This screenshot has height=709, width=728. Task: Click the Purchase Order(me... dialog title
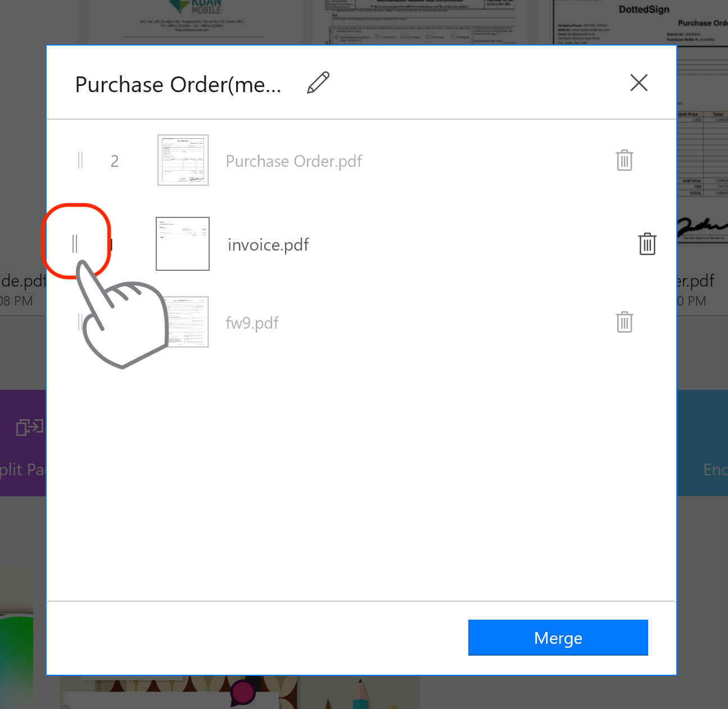178,85
